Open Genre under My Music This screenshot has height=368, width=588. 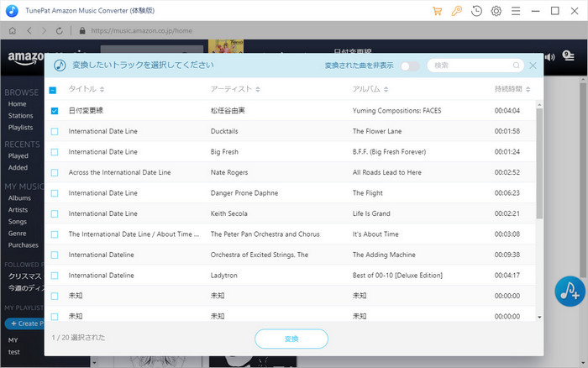(18, 234)
